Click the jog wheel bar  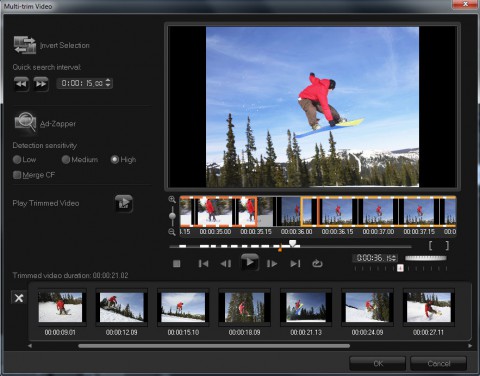425,258
